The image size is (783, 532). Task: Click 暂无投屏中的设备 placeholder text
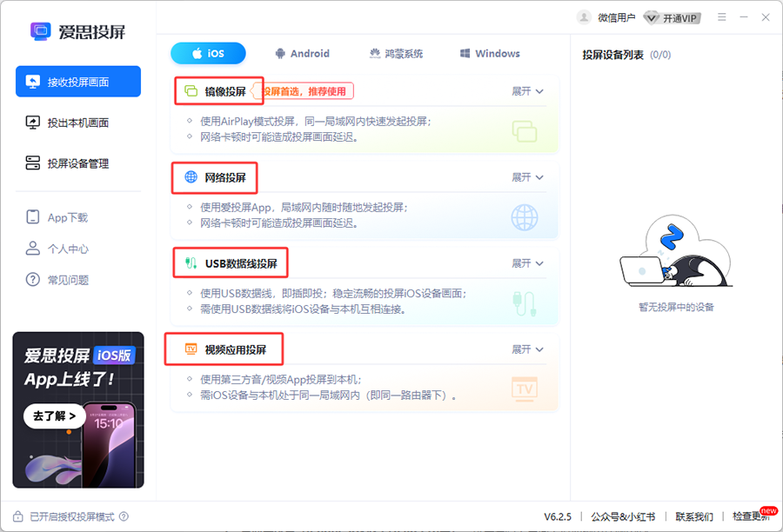coord(676,307)
